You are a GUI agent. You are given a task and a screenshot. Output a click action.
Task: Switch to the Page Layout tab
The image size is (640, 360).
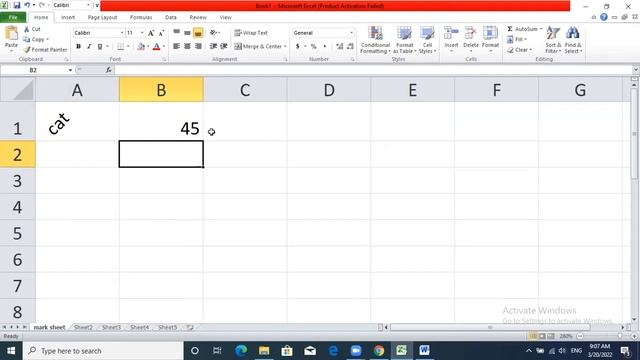102,17
